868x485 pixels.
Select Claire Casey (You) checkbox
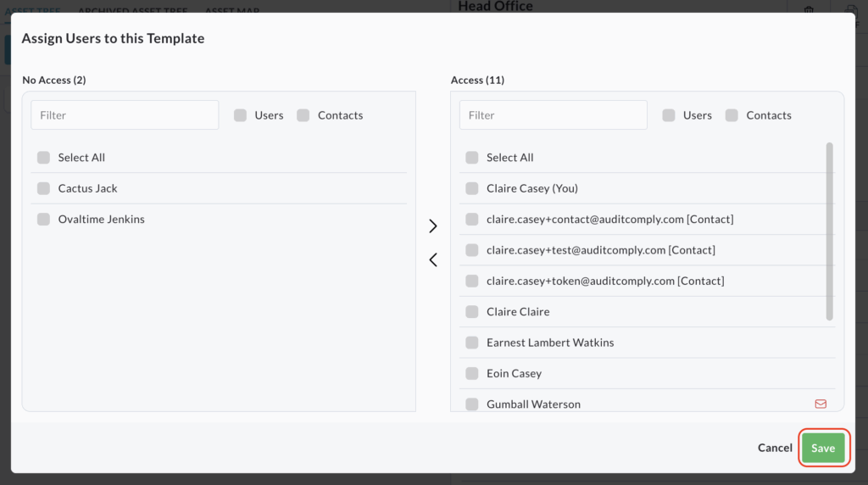tap(472, 188)
